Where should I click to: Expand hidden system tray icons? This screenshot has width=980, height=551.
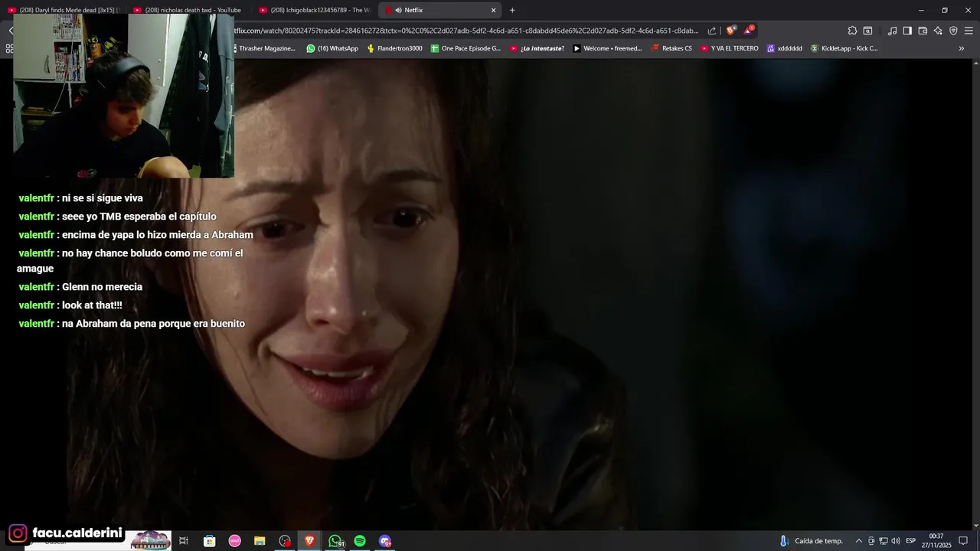click(858, 541)
